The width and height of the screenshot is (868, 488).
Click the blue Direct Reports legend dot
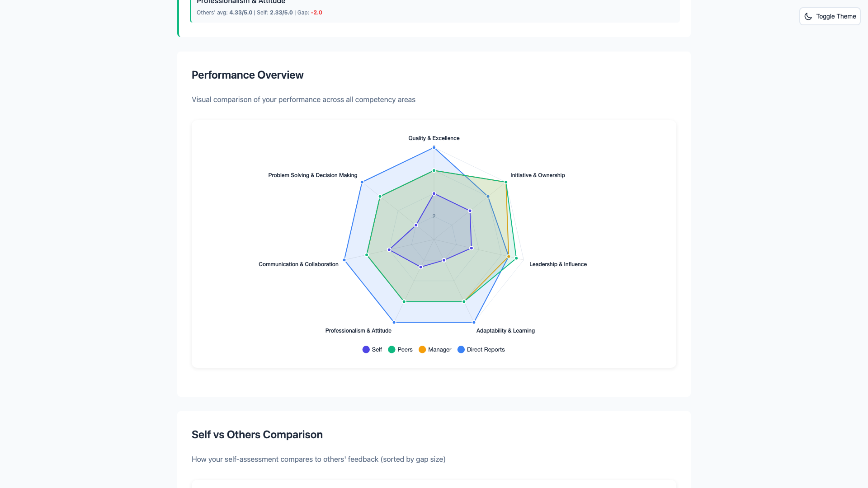coord(461,349)
